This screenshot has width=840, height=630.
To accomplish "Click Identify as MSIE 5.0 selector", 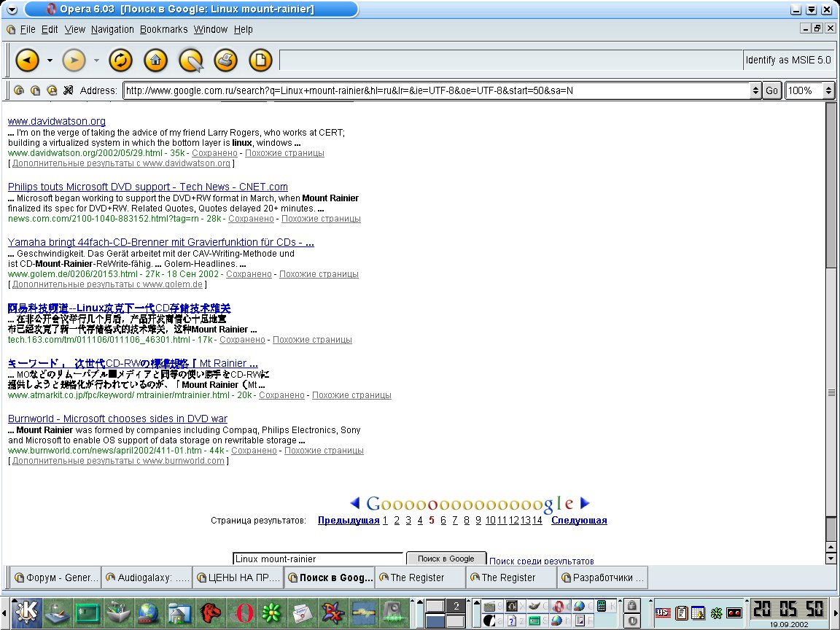I will [788, 60].
